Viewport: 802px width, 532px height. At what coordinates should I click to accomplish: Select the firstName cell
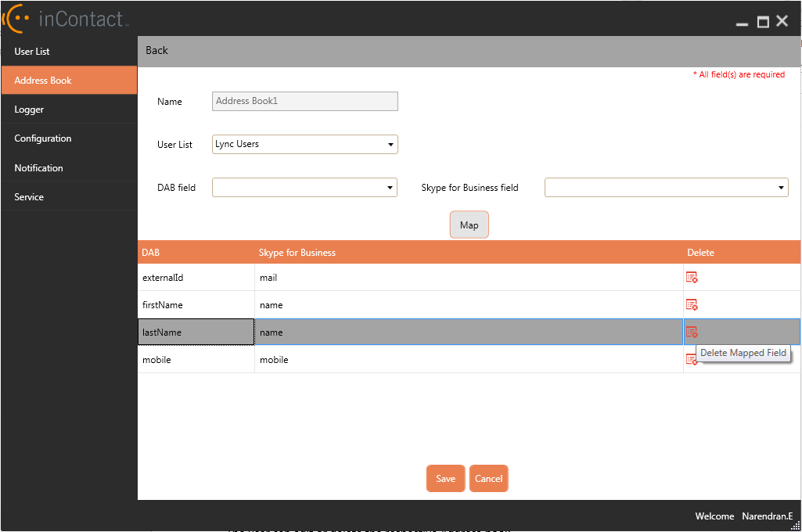point(196,305)
